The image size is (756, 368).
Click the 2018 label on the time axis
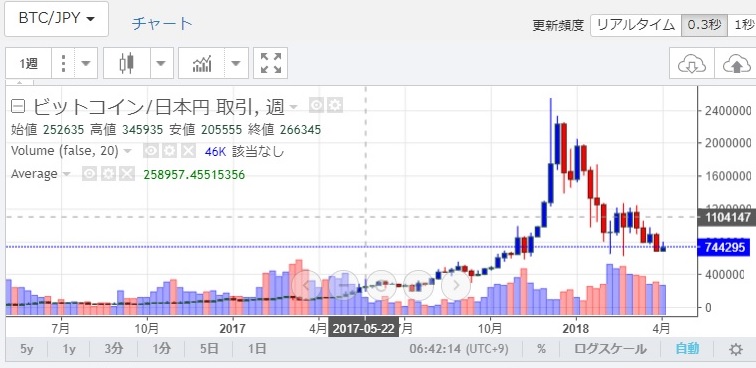tap(576, 329)
